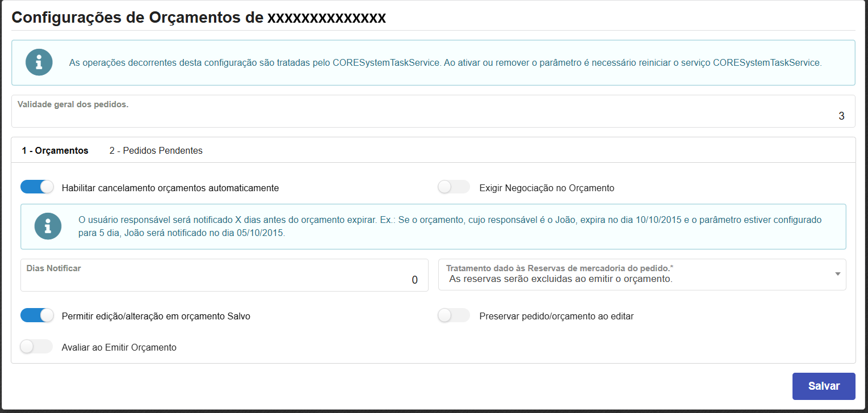
Task: Switch to the 2 - Pedidos Pendentes tab
Action: point(156,151)
